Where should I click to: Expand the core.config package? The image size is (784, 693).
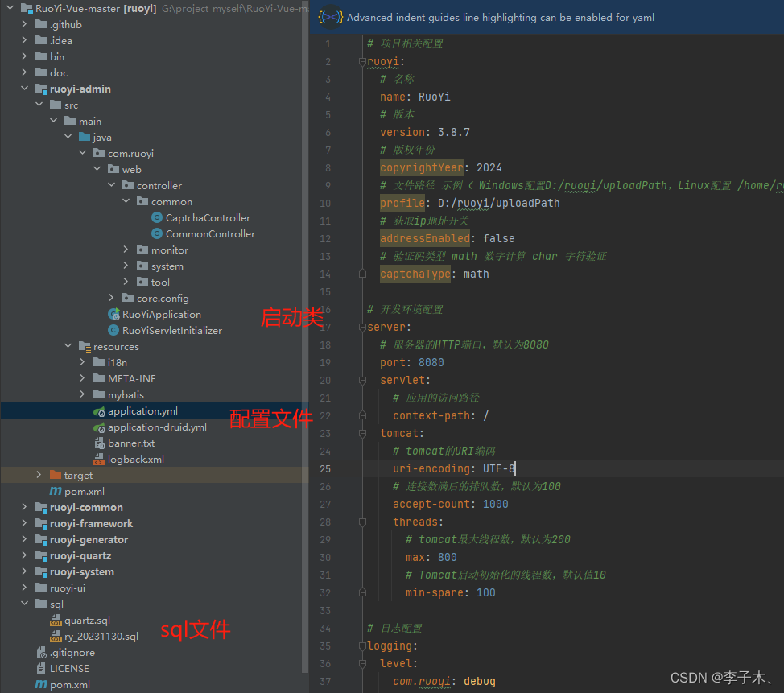[x=112, y=298]
